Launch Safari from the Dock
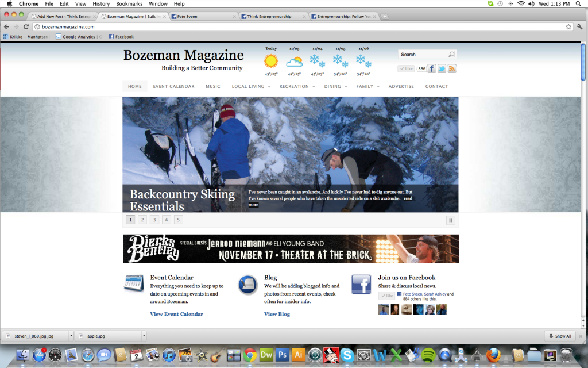This screenshot has width=588, height=368. pyautogui.click(x=88, y=354)
